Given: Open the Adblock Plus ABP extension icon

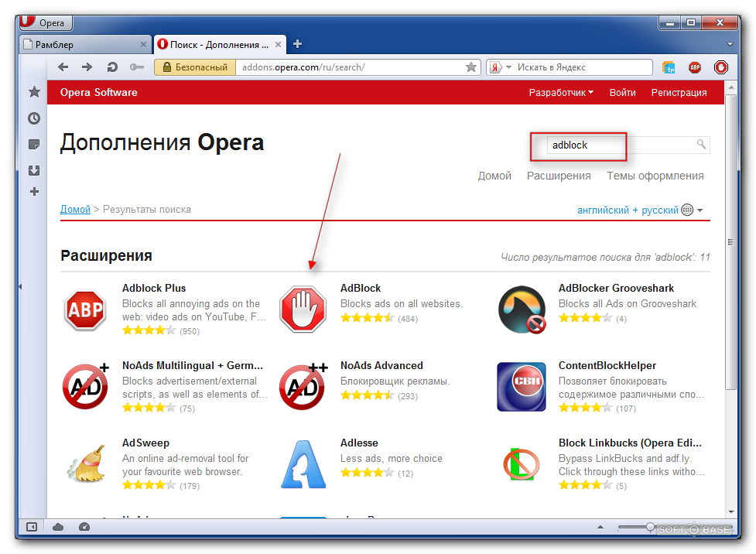Looking at the screenshot, I should pos(85,309).
